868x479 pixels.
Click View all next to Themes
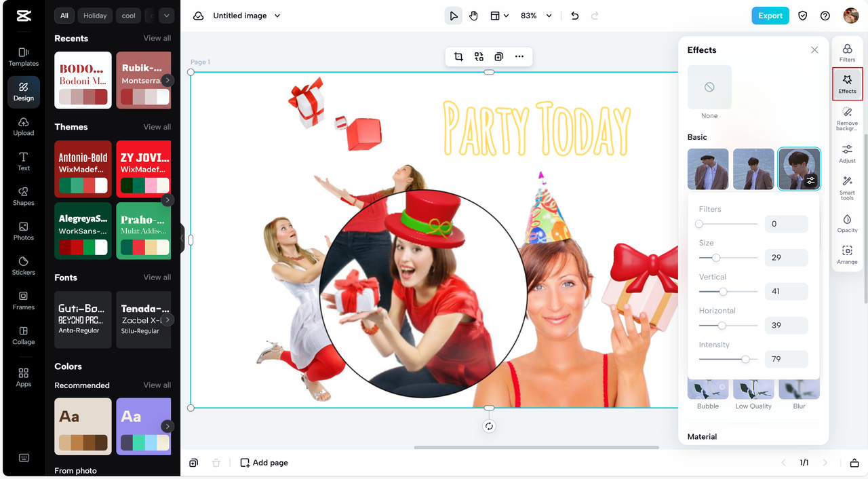click(x=157, y=127)
